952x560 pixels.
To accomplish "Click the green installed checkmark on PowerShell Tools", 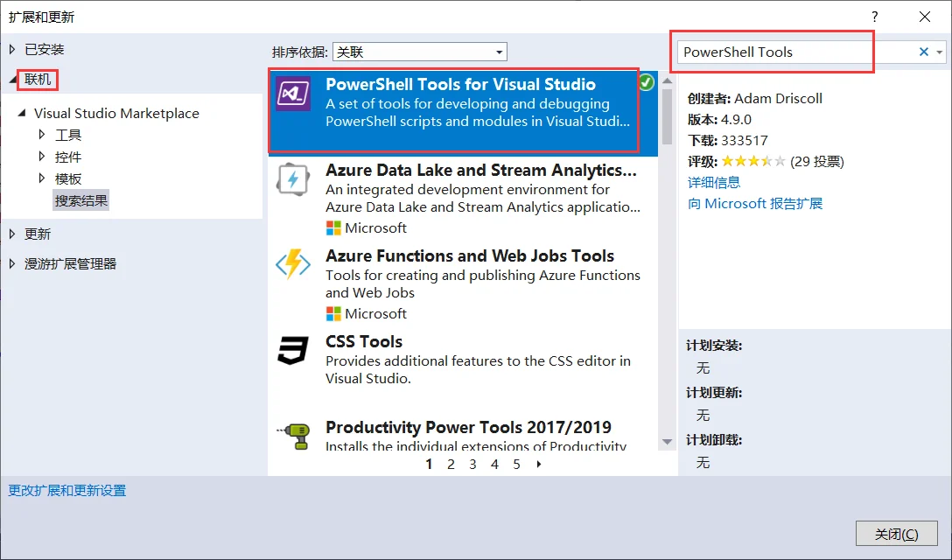I will [x=647, y=82].
